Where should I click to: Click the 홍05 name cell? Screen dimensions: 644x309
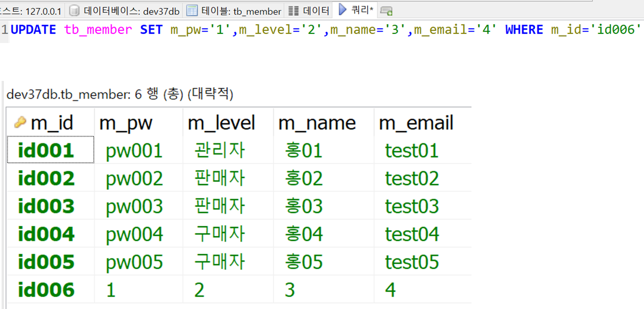pyautogui.click(x=324, y=261)
